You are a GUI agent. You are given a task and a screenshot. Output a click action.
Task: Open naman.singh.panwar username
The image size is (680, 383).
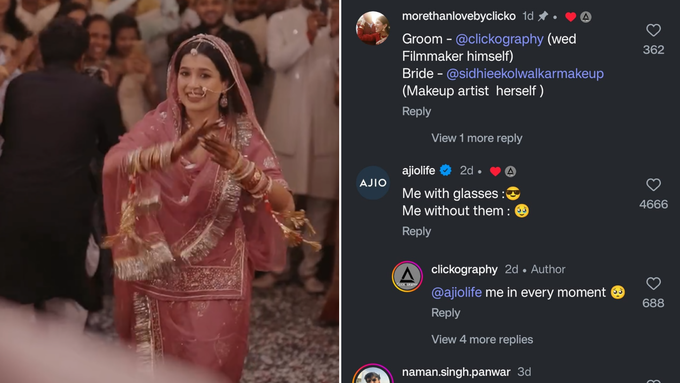[456, 372]
